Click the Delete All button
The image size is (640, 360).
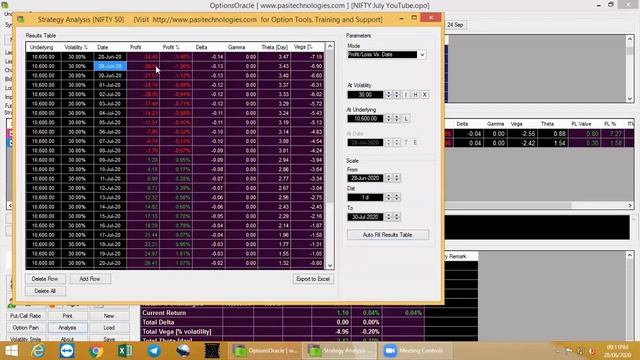tap(44, 291)
